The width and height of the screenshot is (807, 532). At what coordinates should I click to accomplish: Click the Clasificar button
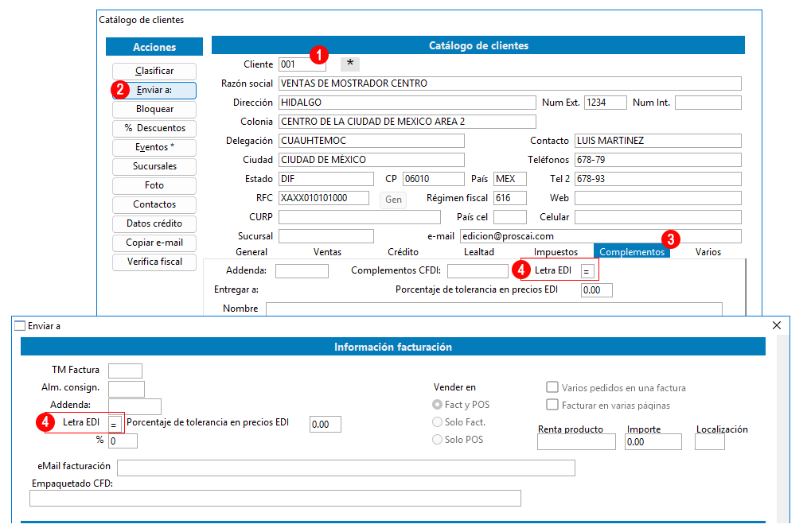pos(154,71)
